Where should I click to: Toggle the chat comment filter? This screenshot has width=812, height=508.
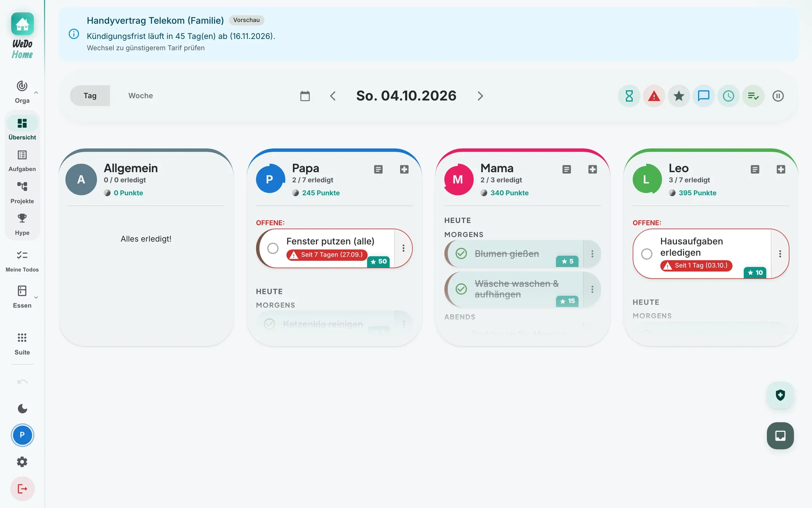coord(704,96)
